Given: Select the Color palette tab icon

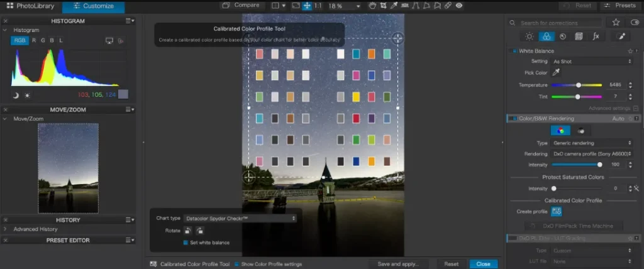Looking at the screenshot, I should (547, 36).
